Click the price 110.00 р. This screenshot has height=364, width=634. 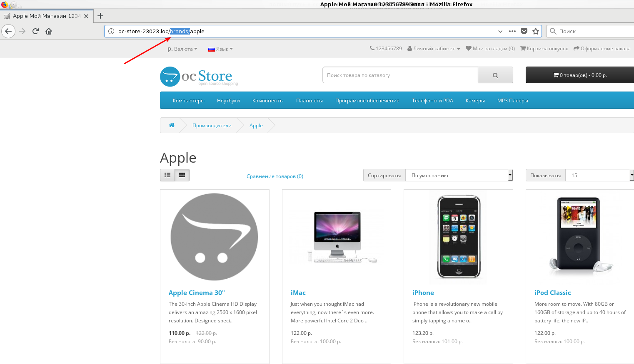(180, 333)
